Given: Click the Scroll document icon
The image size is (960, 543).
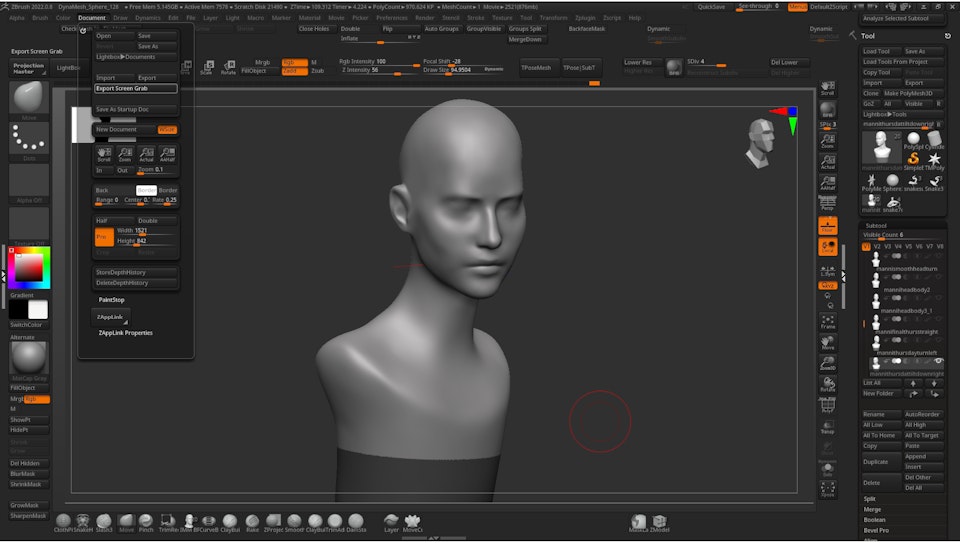Looking at the screenshot, I should (x=104, y=154).
